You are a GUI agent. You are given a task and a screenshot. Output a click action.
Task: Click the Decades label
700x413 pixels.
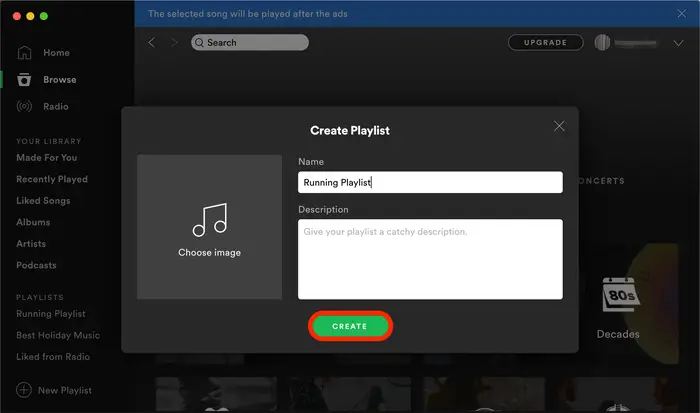pos(618,334)
